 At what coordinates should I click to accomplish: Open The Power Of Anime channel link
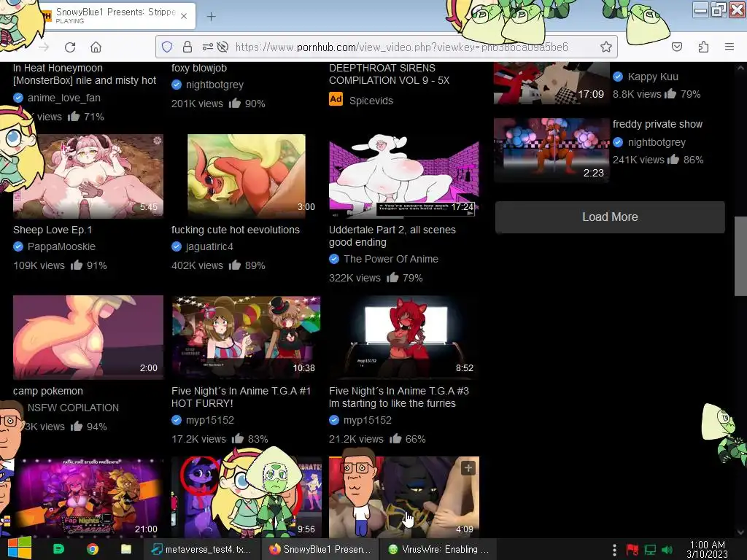391,259
